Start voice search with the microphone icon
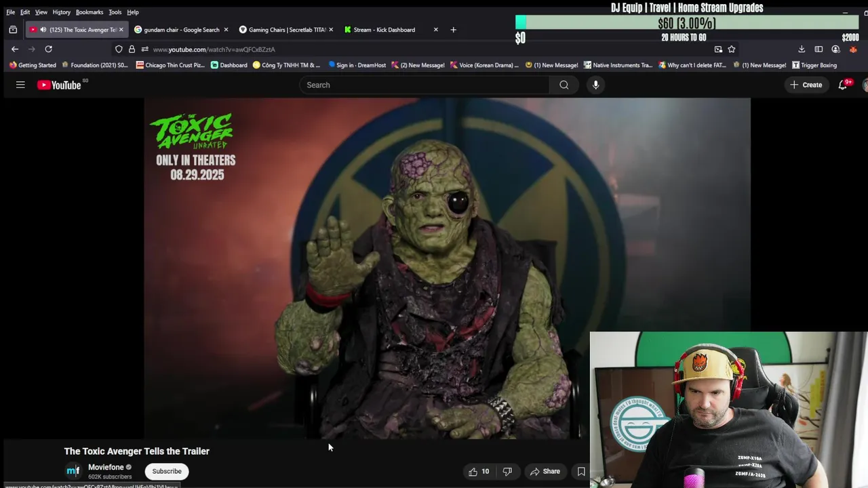The height and width of the screenshot is (488, 868). [595, 85]
